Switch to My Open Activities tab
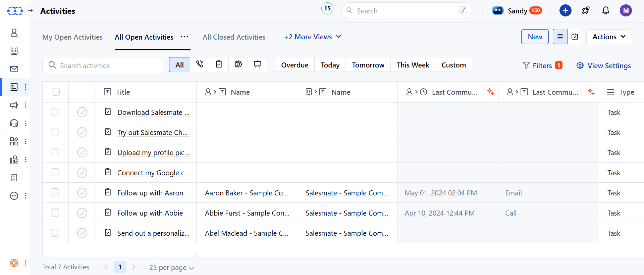 coord(72,37)
